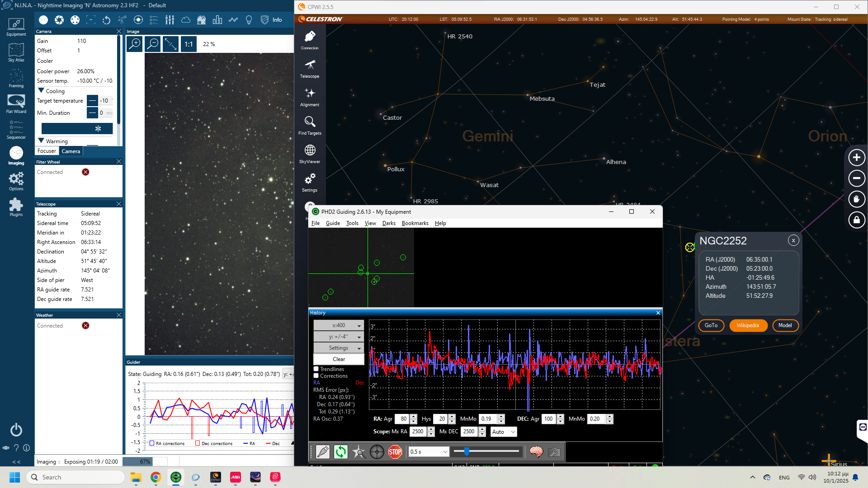The image size is (868, 488).
Task: Open the CPWI Find Targets panel
Action: 310,125
